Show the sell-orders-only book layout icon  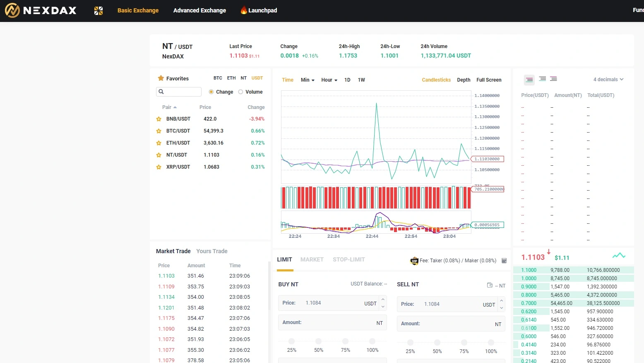pyautogui.click(x=553, y=79)
